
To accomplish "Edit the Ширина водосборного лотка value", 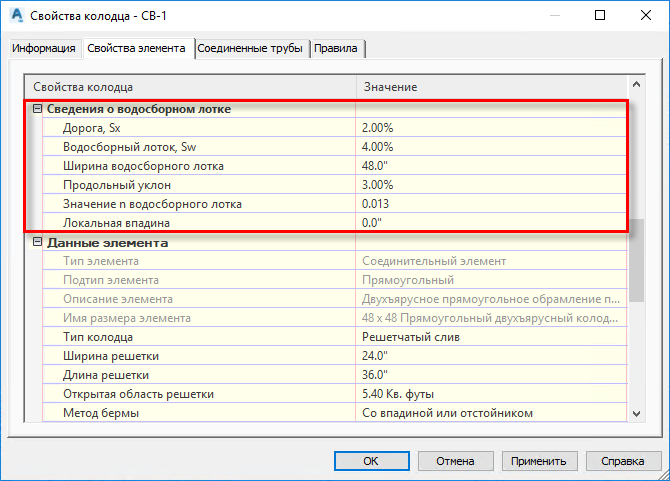I will [491, 166].
